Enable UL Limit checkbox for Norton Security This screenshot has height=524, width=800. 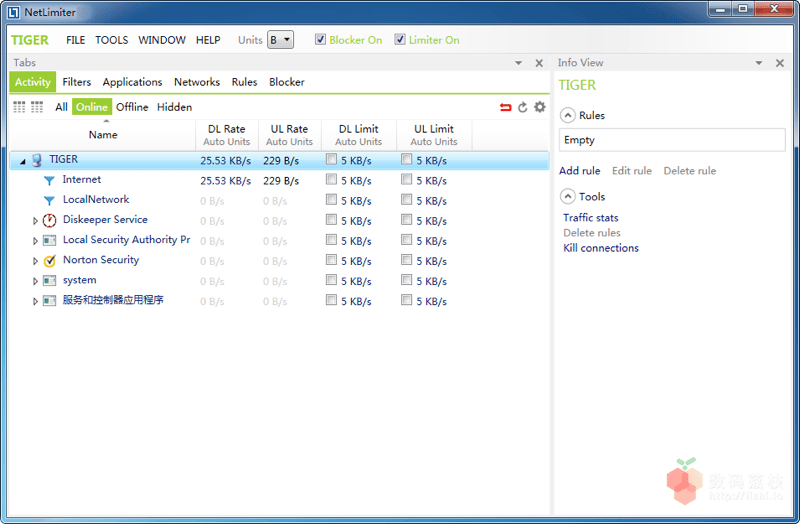pyautogui.click(x=406, y=260)
